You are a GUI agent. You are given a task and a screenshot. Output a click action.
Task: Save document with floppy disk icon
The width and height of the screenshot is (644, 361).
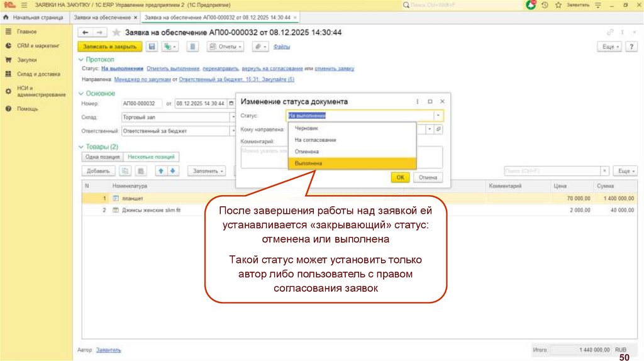pyautogui.click(x=152, y=47)
